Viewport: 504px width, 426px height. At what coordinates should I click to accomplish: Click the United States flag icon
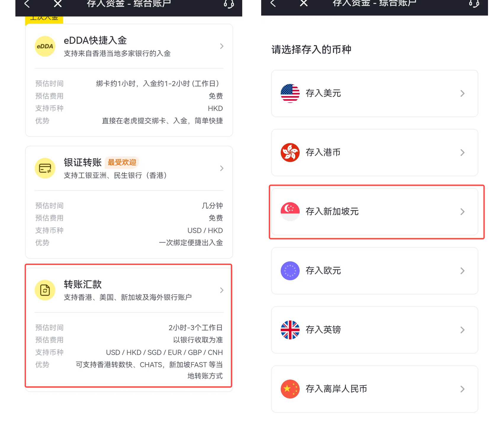[x=290, y=93]
